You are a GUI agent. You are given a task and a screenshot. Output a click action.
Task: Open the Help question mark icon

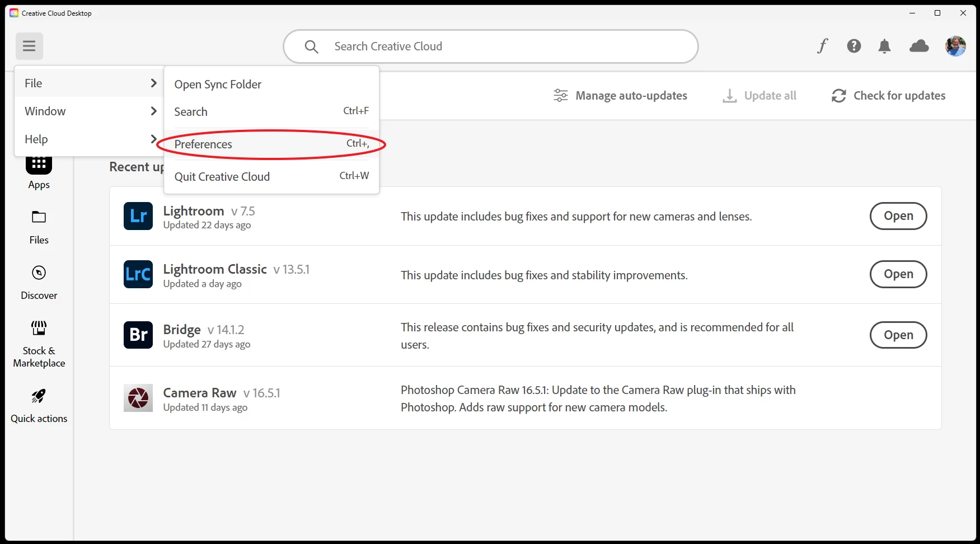click(854, 46)
